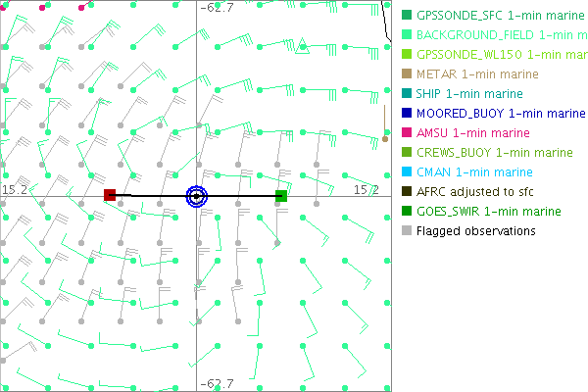Select the GPSSONDE_WL150 1-min marine label
588x392 pixels.
click(501, 55)
